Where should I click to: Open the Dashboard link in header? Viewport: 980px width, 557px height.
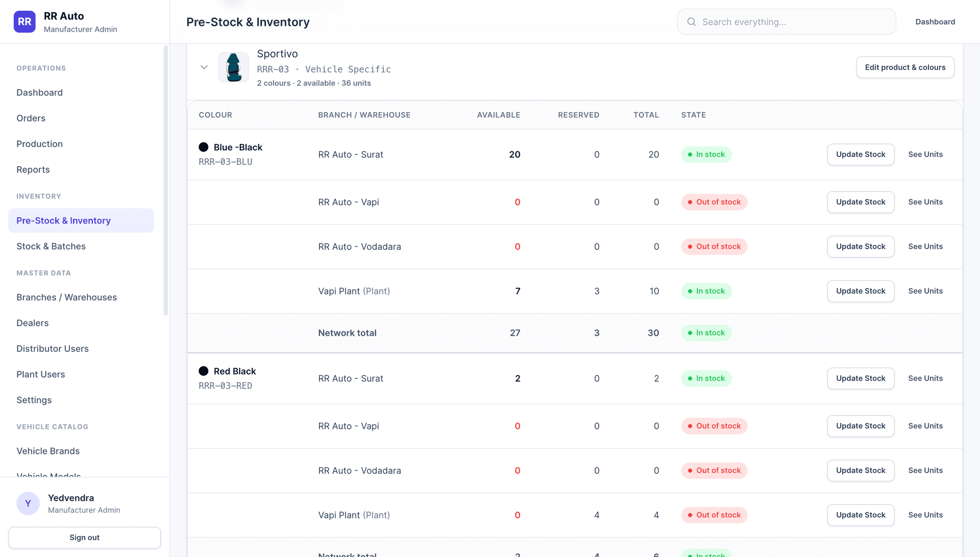click(x=935, y=22)
